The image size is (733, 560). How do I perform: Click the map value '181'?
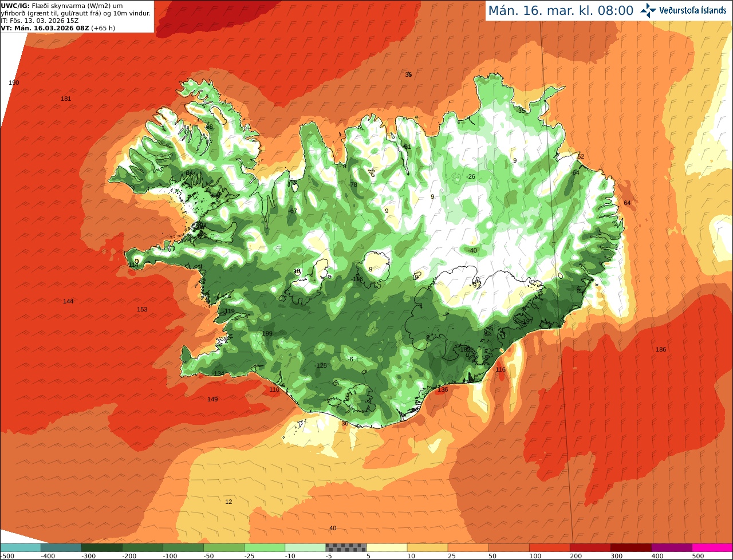(x=66, y=99)
